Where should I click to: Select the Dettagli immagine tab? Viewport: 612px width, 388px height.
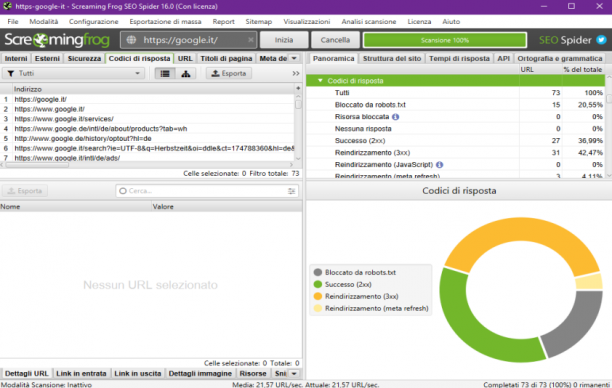200,374
